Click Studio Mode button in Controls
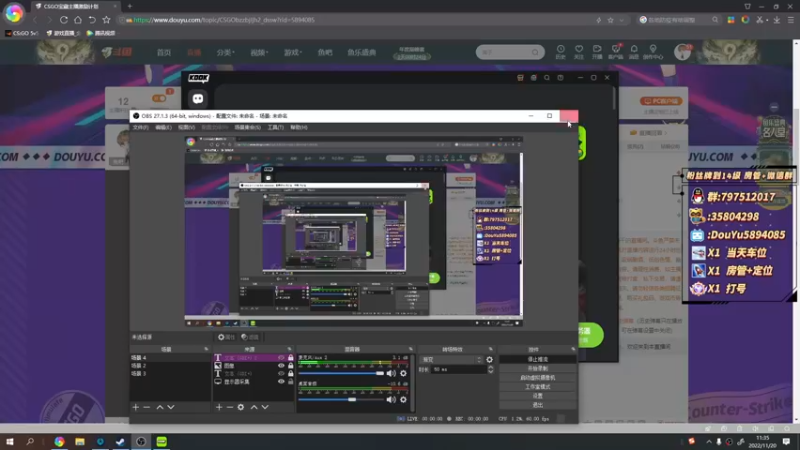The image size is (800, 450). coord(538,387)
